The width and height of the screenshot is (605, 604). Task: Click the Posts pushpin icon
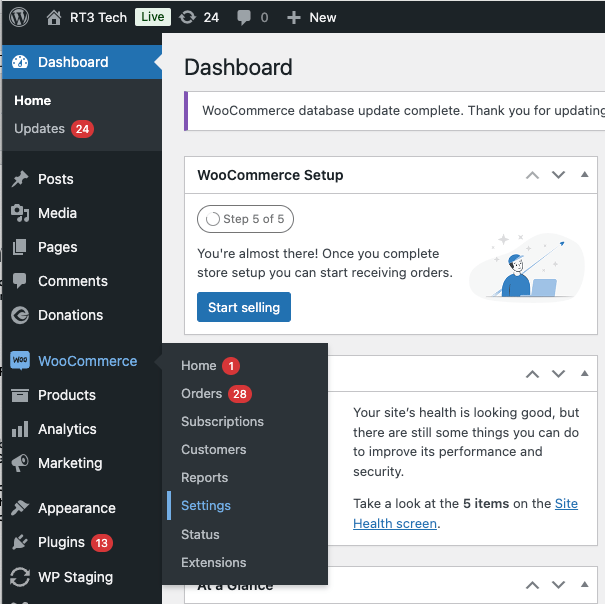click(x=19, y=179)
